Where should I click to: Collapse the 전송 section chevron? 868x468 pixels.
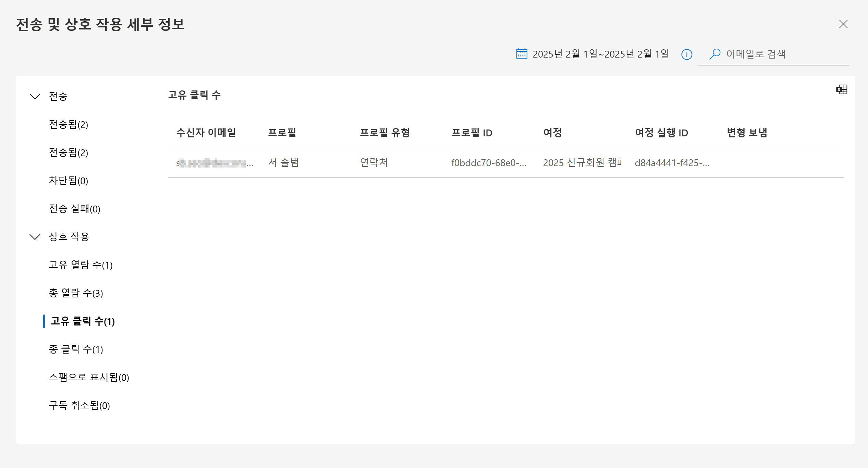pyautogui.click(x=35, y=96)
